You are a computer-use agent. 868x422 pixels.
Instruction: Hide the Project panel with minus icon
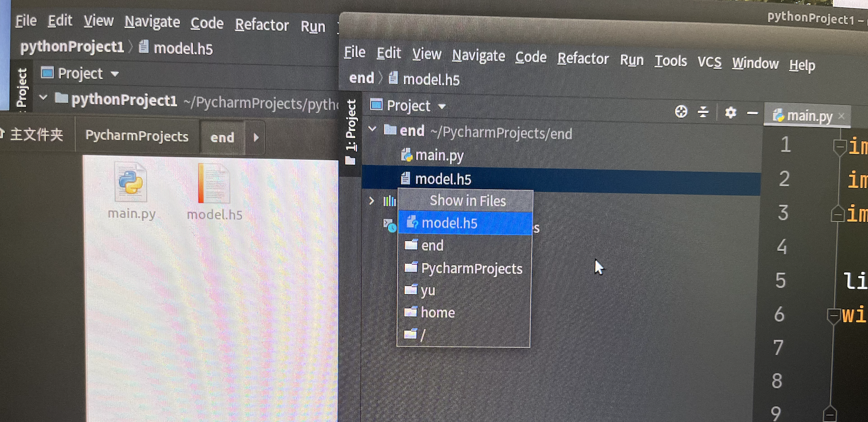pyautogui.click(x=752, y=113)
